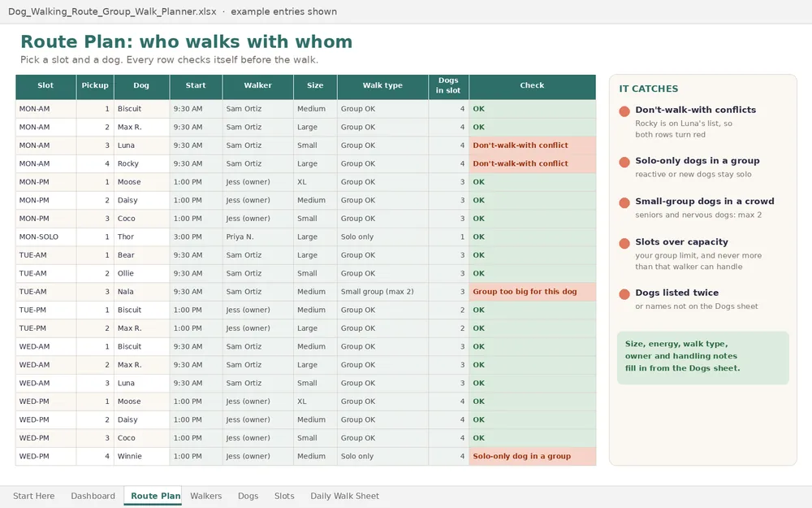
Task: Select the Thor dog cell
Action: 141,237
